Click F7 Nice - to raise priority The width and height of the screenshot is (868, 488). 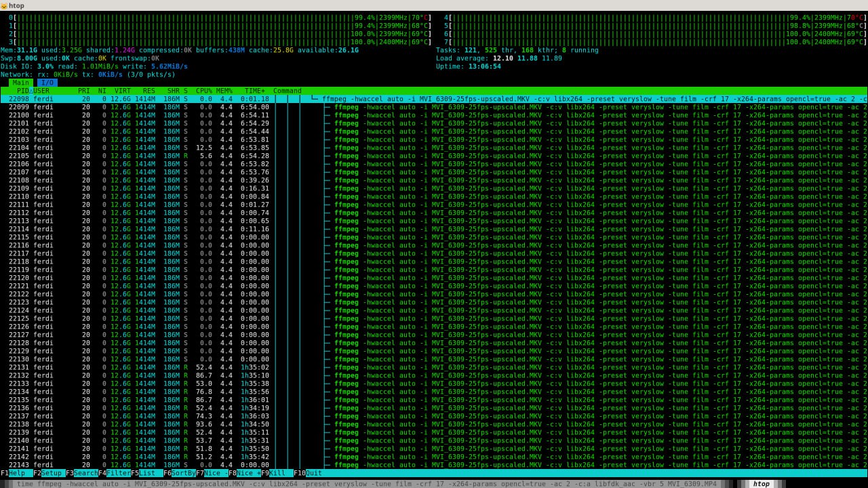[212, 473]
